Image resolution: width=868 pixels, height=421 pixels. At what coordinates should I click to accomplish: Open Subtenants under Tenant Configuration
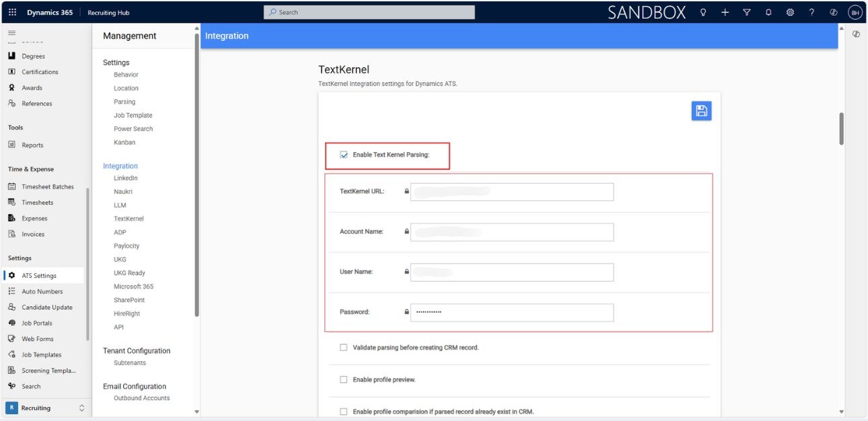[x=130, y=362]
